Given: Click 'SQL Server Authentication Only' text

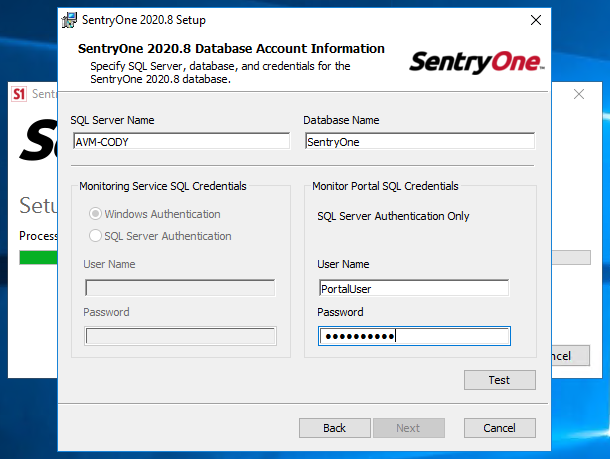Looking at the screenshot, I should 393,216.
